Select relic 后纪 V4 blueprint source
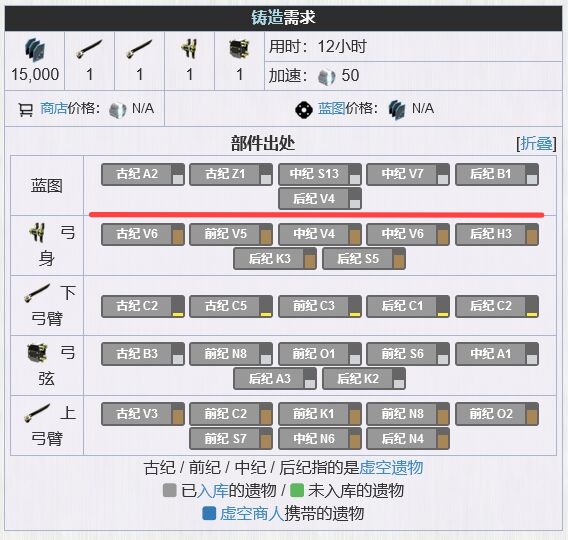 pos(320,198)
